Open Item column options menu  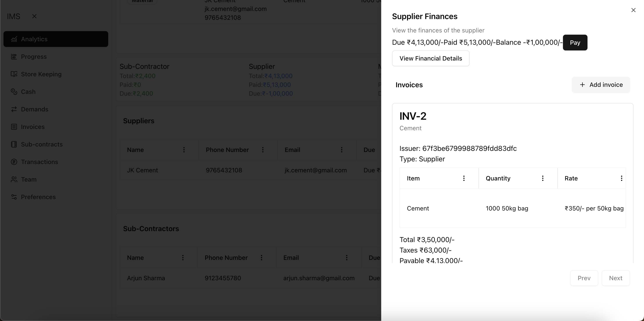(464, 178)
